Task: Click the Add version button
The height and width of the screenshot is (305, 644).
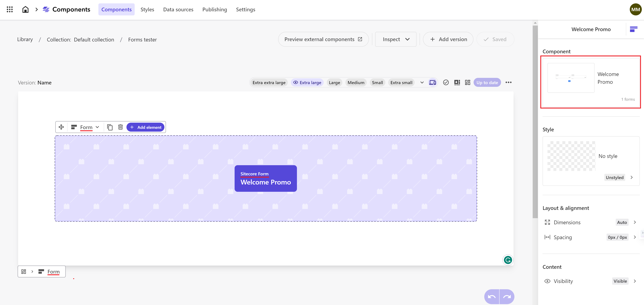Action: point(449,39)
